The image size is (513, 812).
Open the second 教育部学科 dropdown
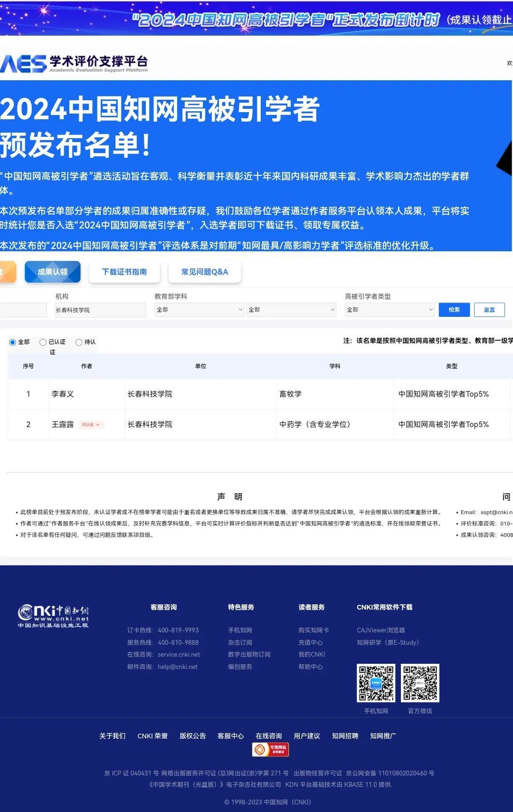click(x=291, y=310)
